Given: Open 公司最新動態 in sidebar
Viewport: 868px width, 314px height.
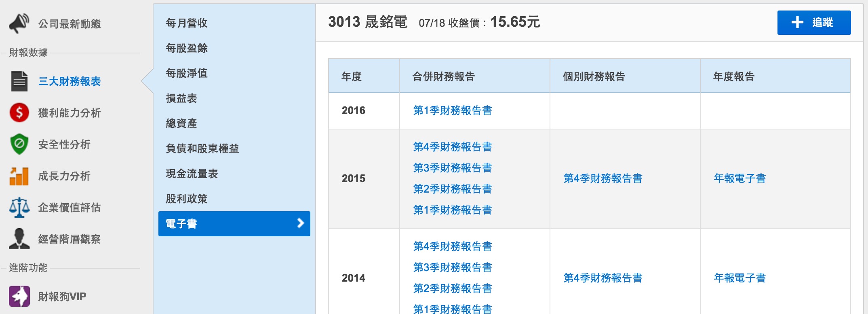Looking at the screenshot, I should pos(70,24).
